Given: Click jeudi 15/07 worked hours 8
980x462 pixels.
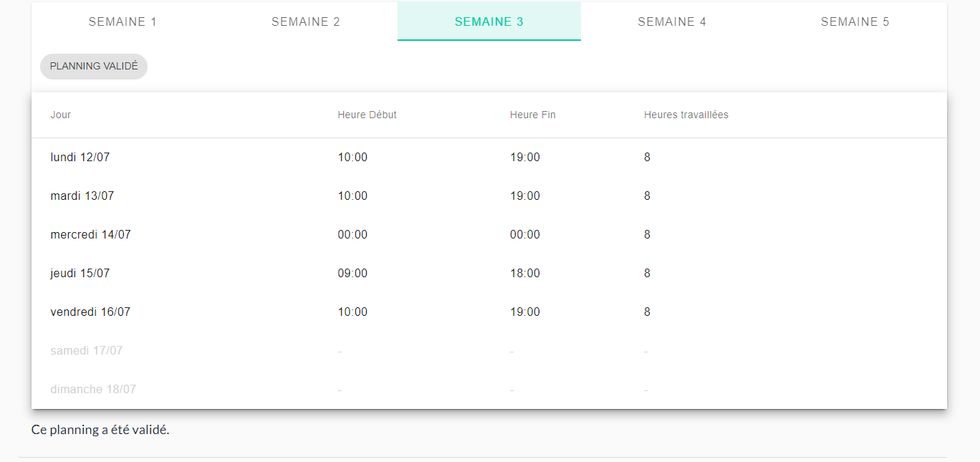Looking at the screenshot, I should click(x=648, y=273).
